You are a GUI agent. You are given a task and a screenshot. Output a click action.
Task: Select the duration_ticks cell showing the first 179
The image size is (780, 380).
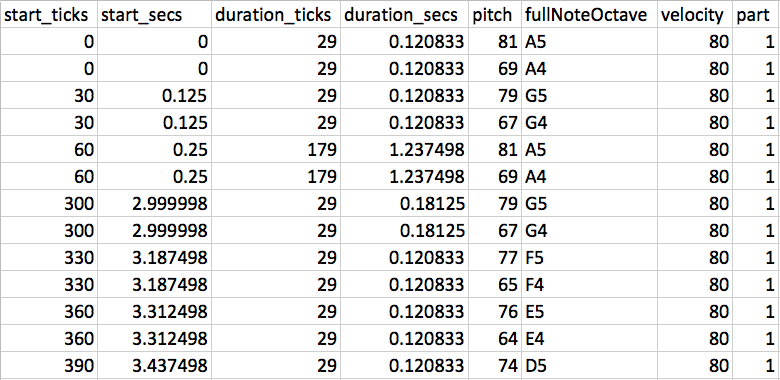(x=276, y=150)
